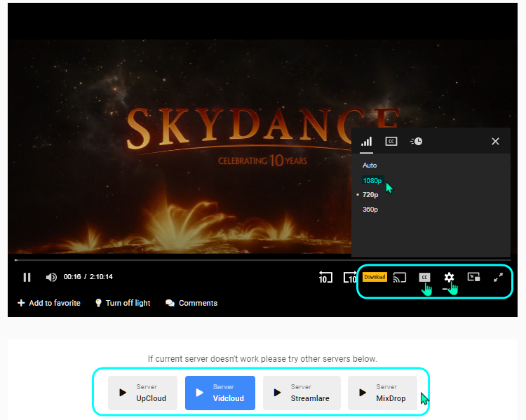Seek on the video progress bar
The height and width of the screenshot is (420, 526).
263,260
